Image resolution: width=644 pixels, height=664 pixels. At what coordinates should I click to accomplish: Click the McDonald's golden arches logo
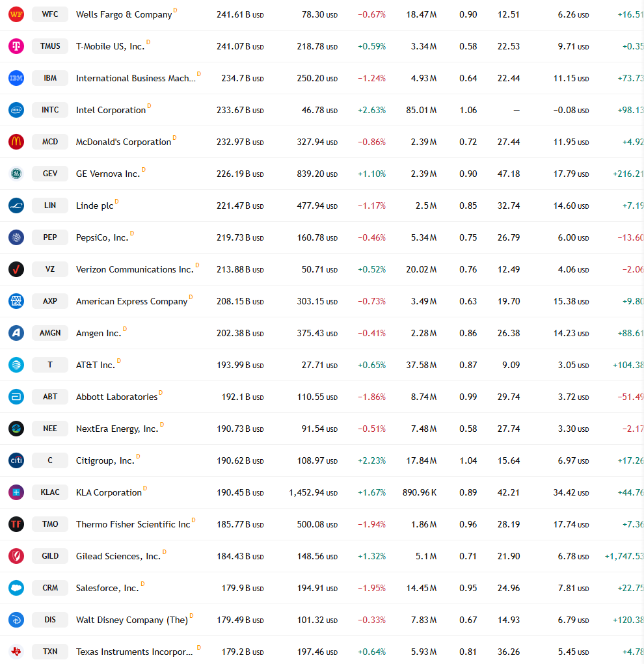coord(16,142)
